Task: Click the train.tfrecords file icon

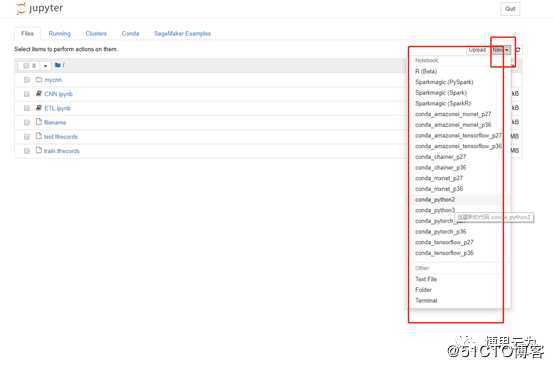Action: (x=39, y=150)
